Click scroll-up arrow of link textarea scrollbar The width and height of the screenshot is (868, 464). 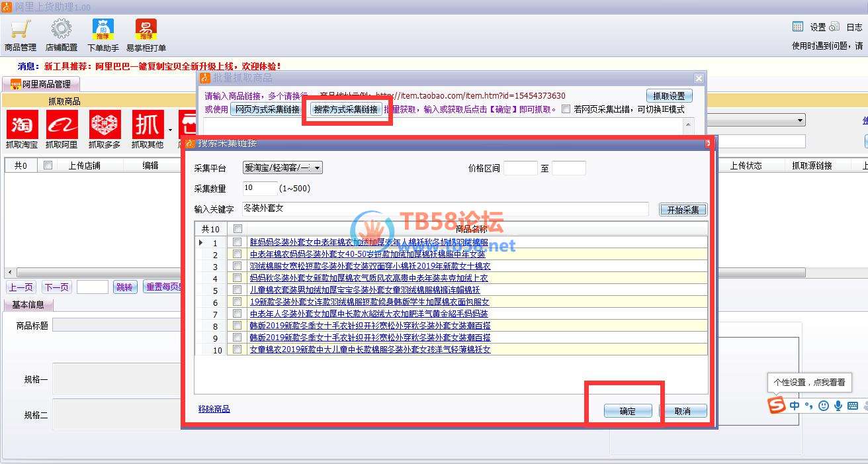pyautogui.click(x=689, y=124)
